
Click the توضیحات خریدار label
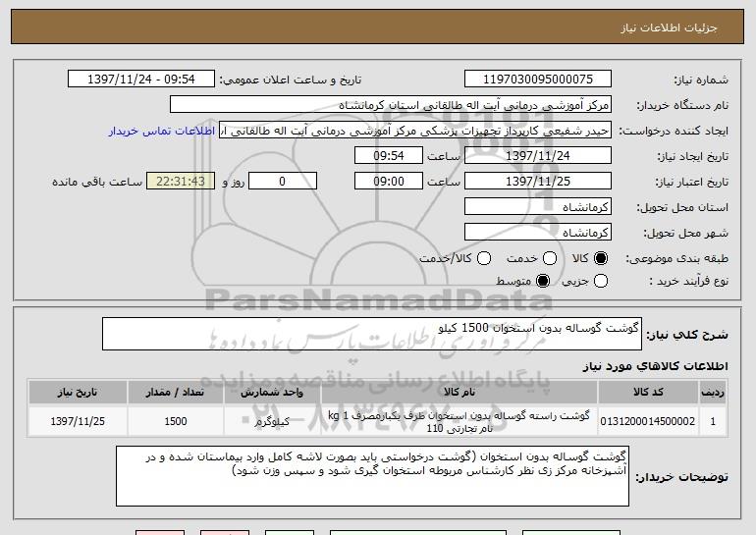point(681,477)
